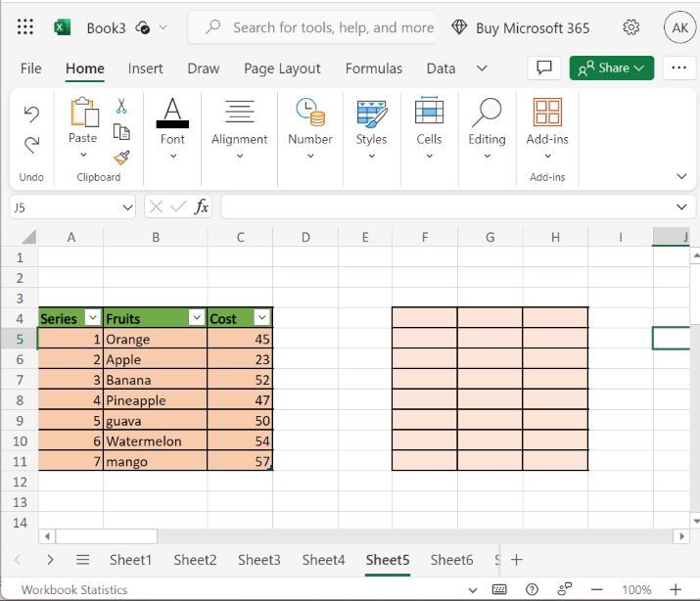700x601 pixels.
Task: Undo the last action
Action: [x=31, y=114]
